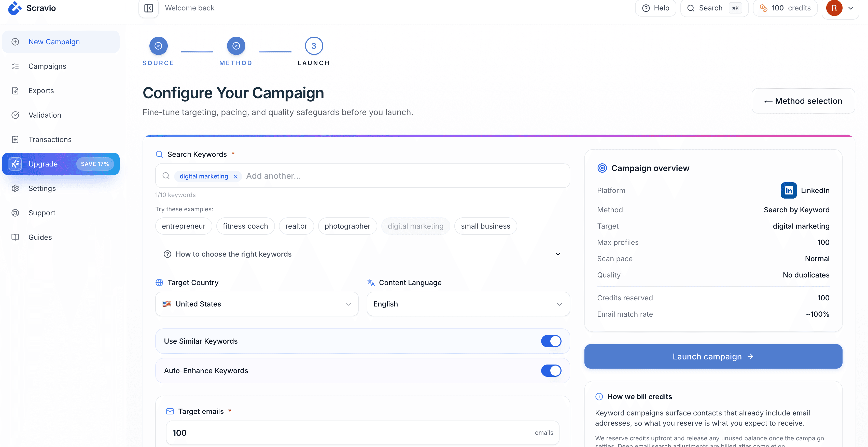The height and width of the screenshot is (447, 868).
Task: Add the realtor example keyword
Action: 296,226
